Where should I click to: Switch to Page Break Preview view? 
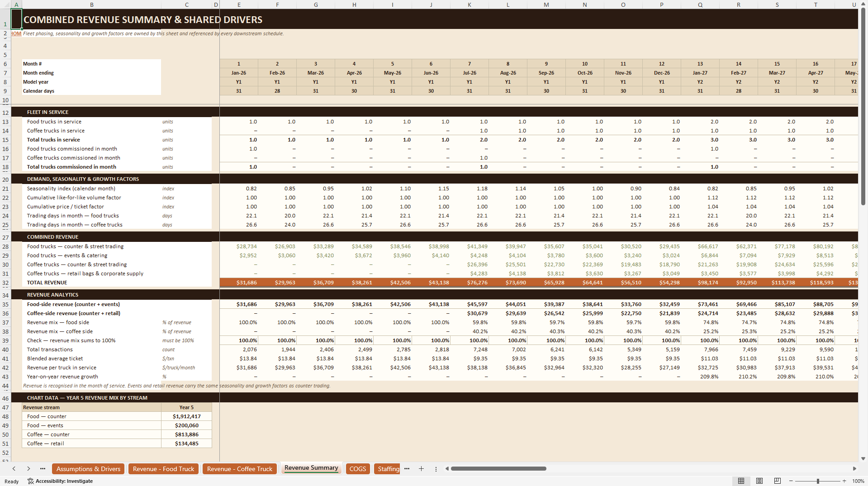[778, 481]
